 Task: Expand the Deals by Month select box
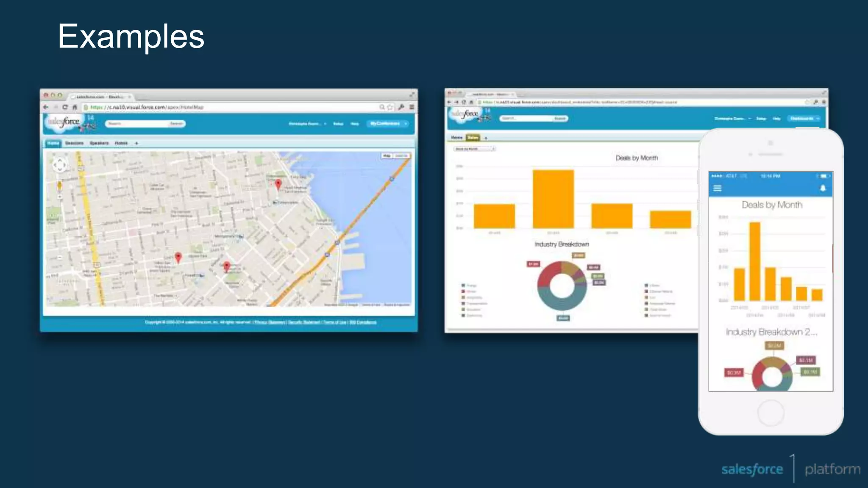click(x=474, y=149)
